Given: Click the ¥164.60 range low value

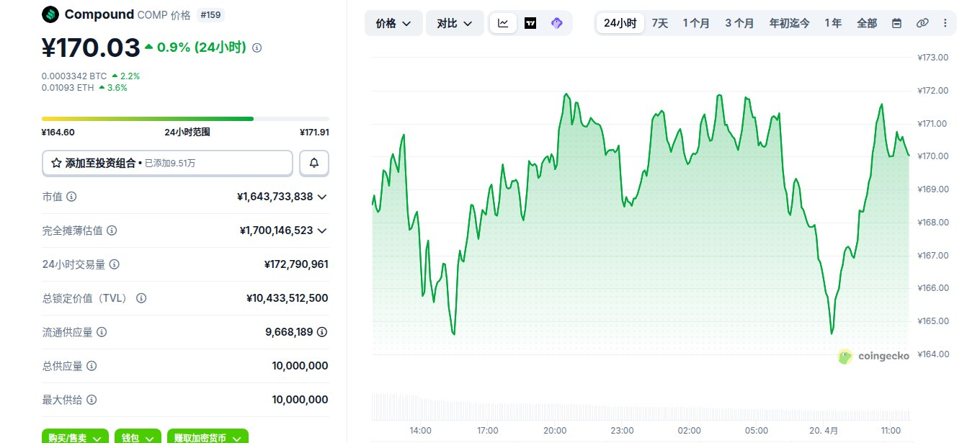Looking at the screenshot, I should (58, 132).
